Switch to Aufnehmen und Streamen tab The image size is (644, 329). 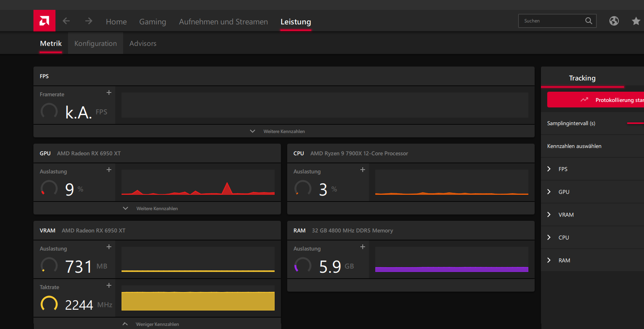coord(223,22)
